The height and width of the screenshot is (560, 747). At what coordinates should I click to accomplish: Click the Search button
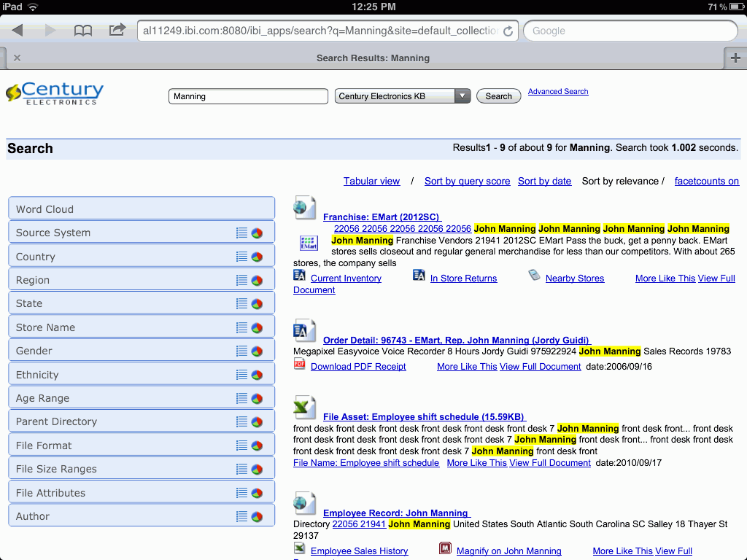pos(498,96)
